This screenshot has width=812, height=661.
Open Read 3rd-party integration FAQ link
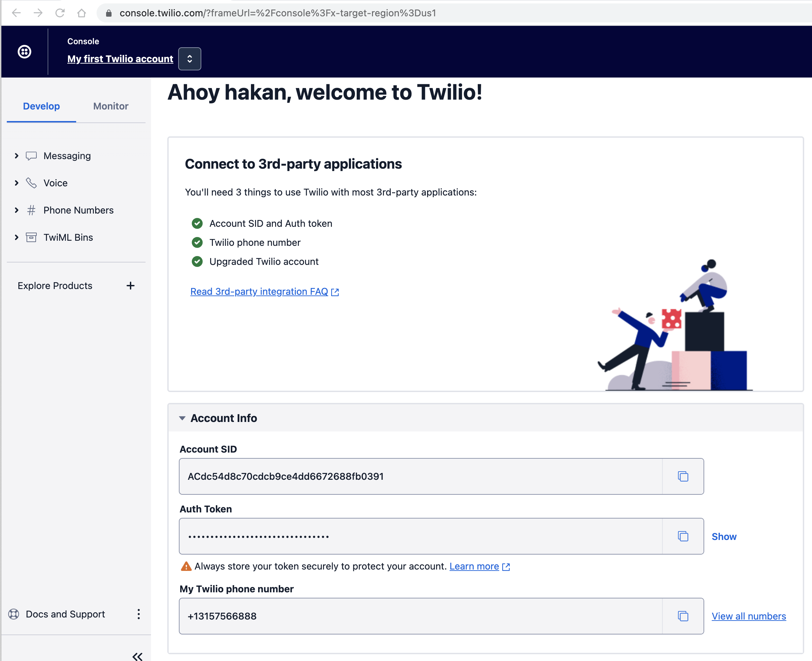259,292
